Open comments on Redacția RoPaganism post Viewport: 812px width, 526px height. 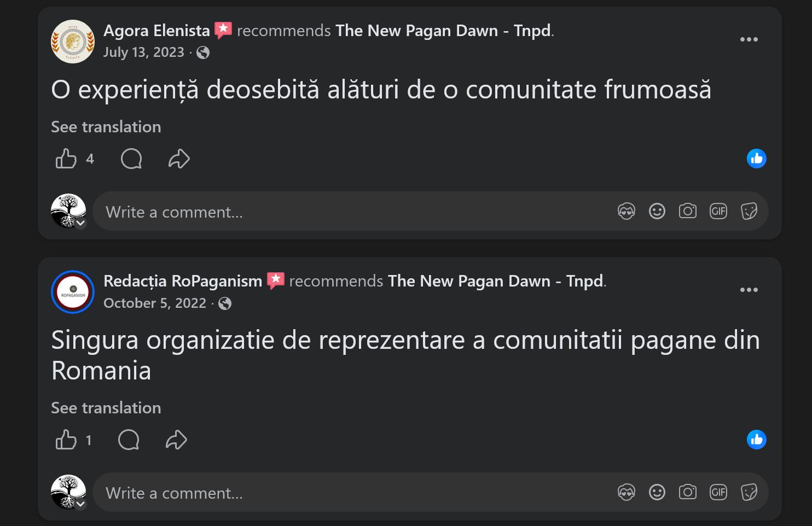(129, 440)
